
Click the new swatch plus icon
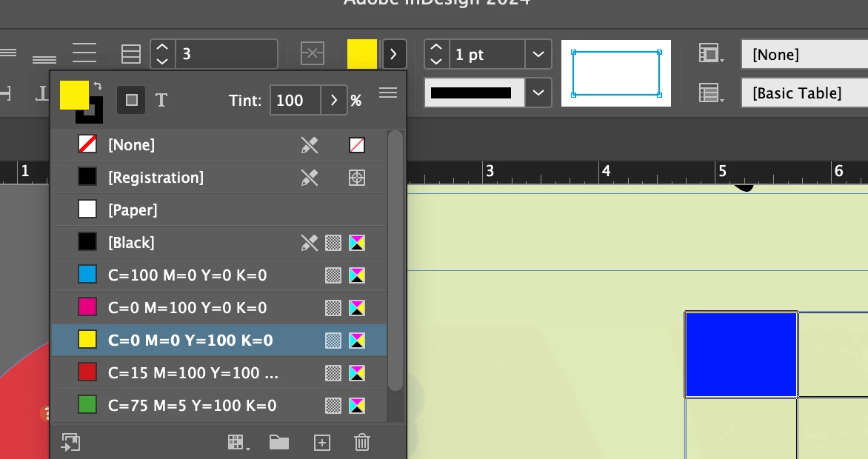pos(322,443)
